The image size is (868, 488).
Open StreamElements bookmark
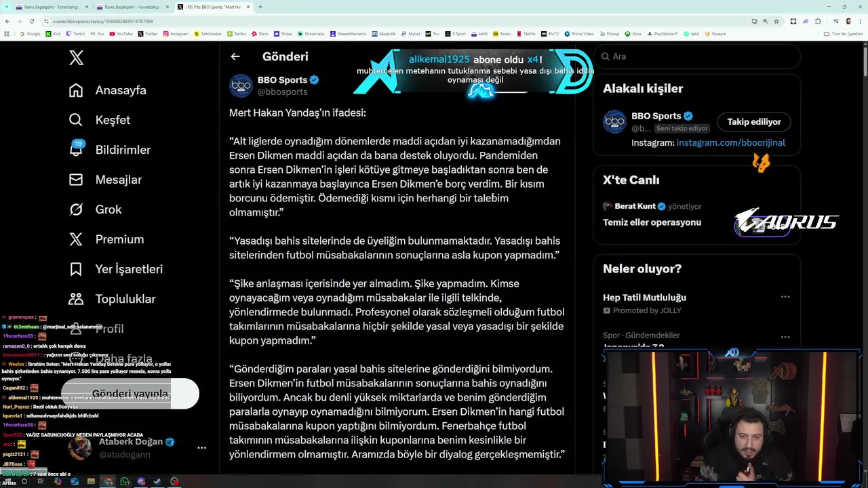[348, 34]
